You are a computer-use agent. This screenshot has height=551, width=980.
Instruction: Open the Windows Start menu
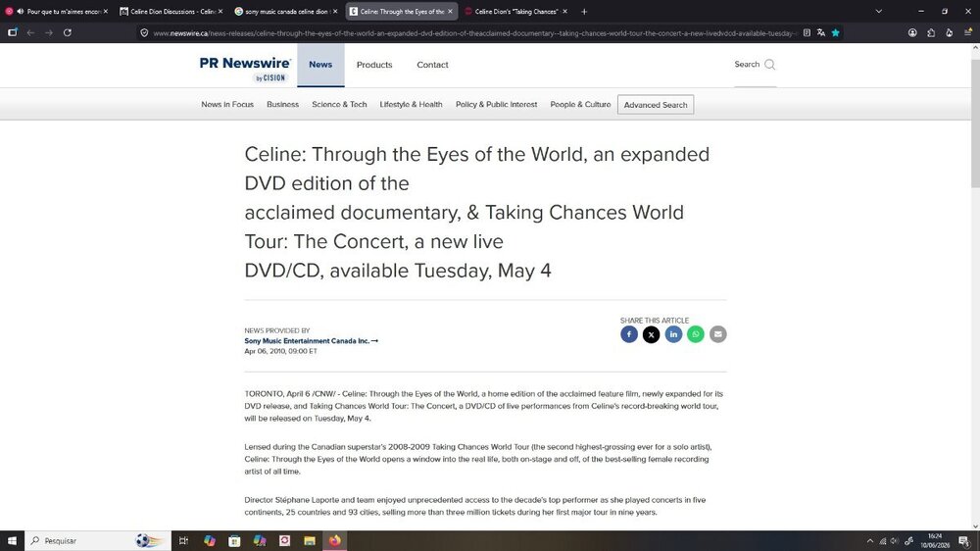[12, 540]
